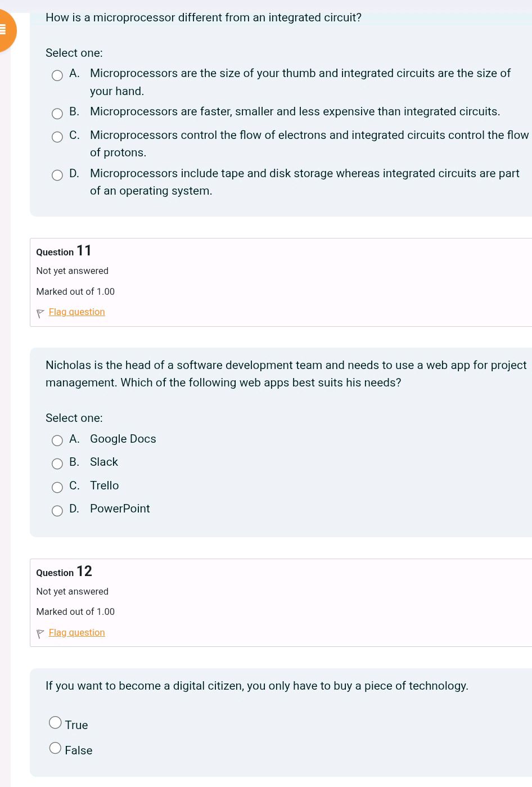Select the Google Docs radio button
This screenshot has width=532, height=787.
(x=57, y=440)
